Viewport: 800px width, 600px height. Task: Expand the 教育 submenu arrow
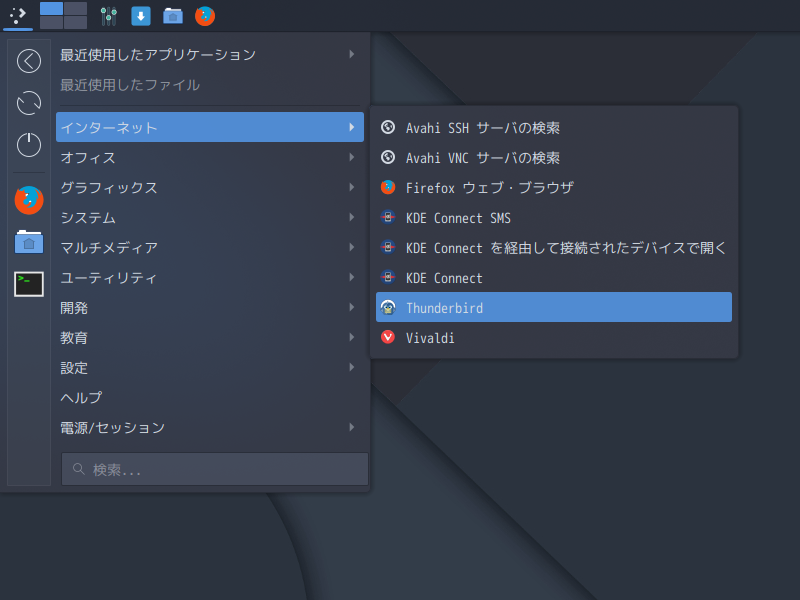pos(352,337)
